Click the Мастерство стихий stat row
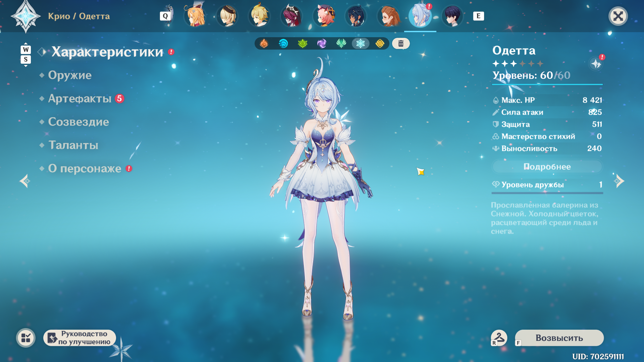Viewport: 644px width, 362px height. [547, 136]
